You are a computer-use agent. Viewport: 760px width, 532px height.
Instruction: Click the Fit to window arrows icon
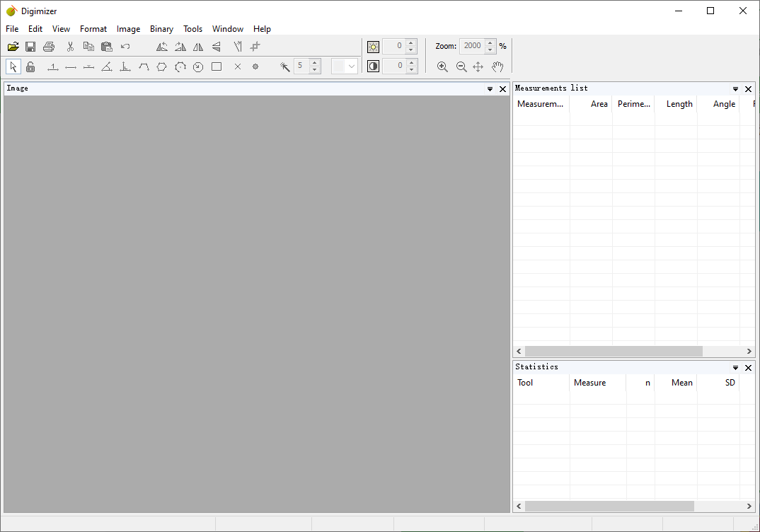coord(478,67)
